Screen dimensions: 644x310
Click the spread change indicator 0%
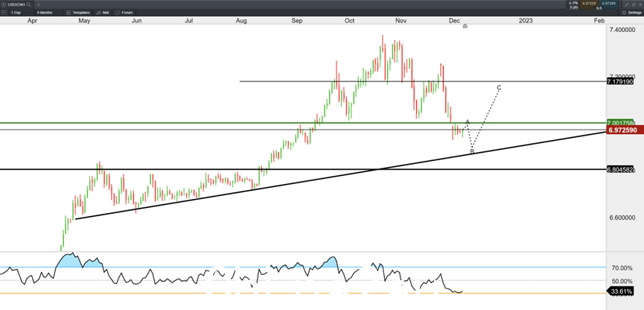tap(573, 3)
